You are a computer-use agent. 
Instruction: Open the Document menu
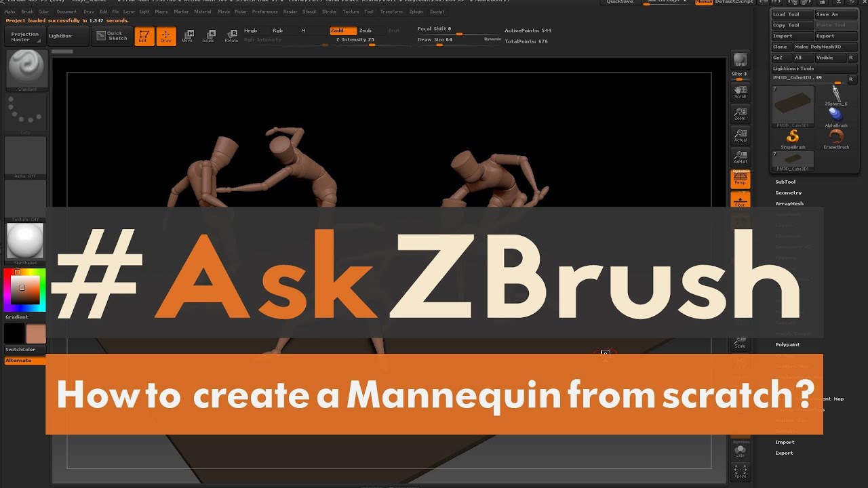(66, 12)
